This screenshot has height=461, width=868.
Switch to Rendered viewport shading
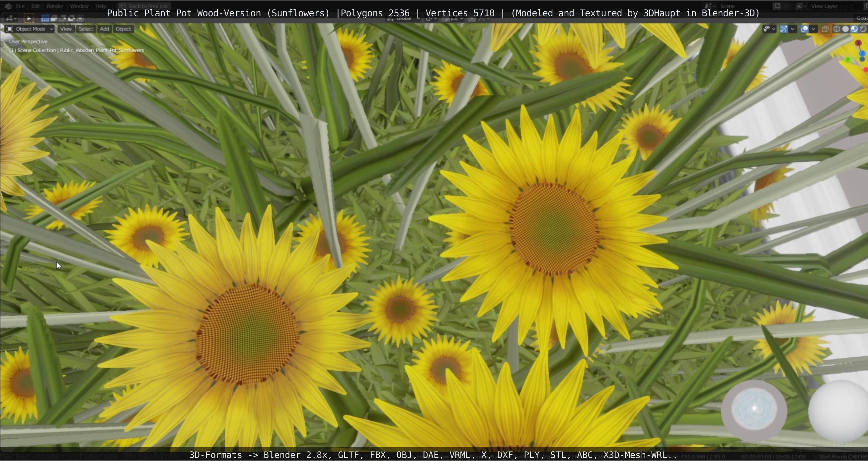pyautogui.click(x=863, y=29)
